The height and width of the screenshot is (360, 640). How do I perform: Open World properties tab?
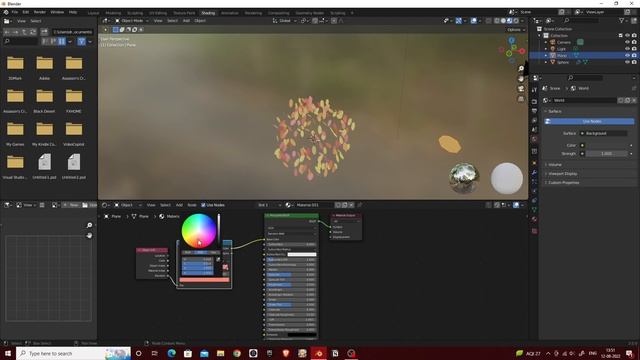pos(534,140)
